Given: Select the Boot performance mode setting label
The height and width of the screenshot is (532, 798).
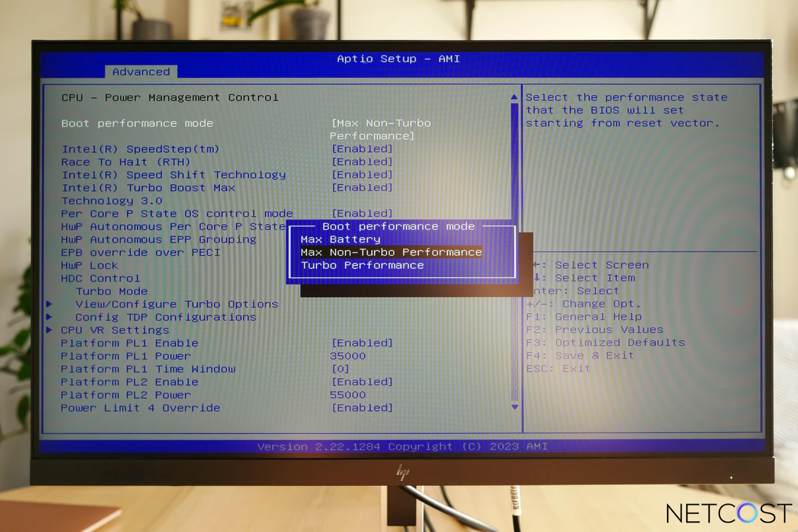Looking at the screenshot, I should coord(137,124).
